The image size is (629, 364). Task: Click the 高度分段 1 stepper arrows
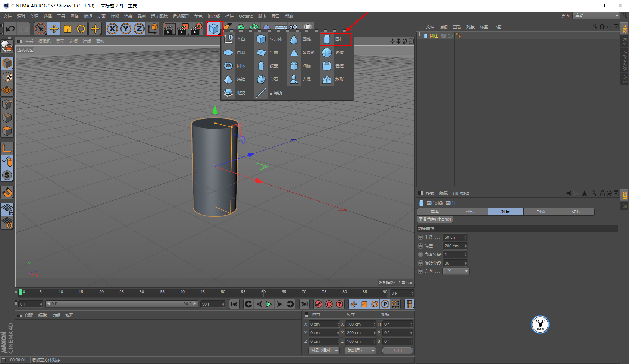click(466, 254)
